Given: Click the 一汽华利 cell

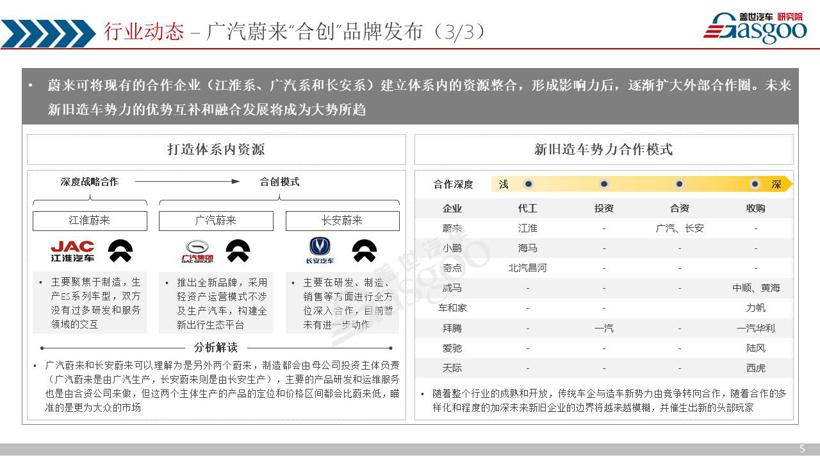Looking at the screenshot, I should tap(756, 328).
